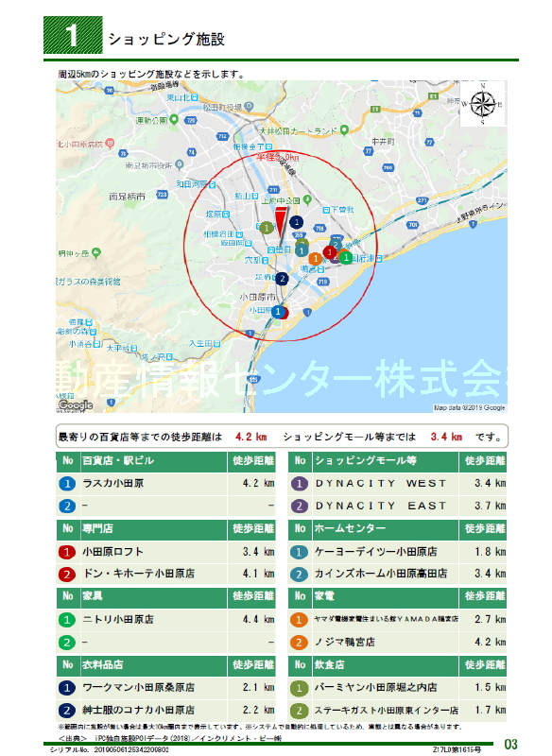This screenshot has height=756, width=552.
Task: Click the blue 1 icon beside ラスカ小田原
Action: point(67,484)
